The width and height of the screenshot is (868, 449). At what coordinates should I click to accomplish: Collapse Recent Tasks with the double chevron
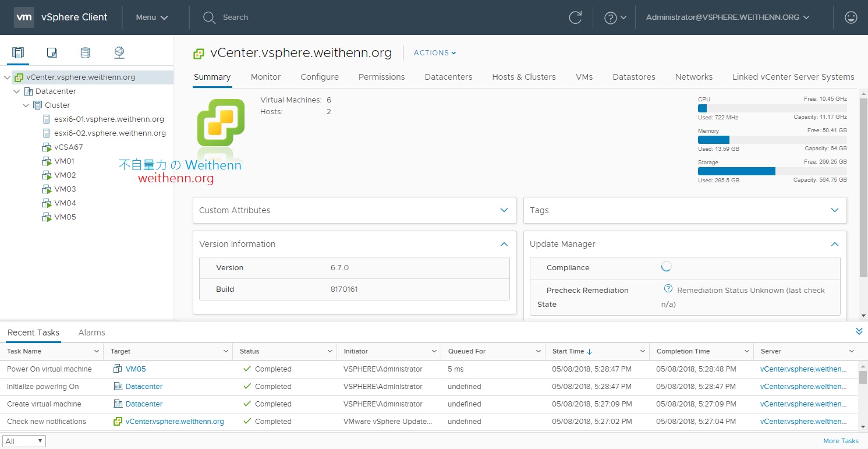pos(859,331)
